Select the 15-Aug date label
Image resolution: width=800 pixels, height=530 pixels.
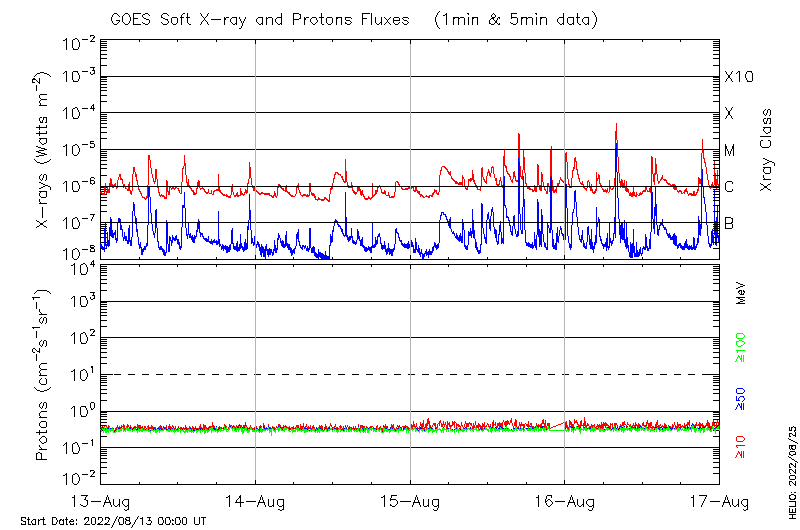(x=410, y=500)
